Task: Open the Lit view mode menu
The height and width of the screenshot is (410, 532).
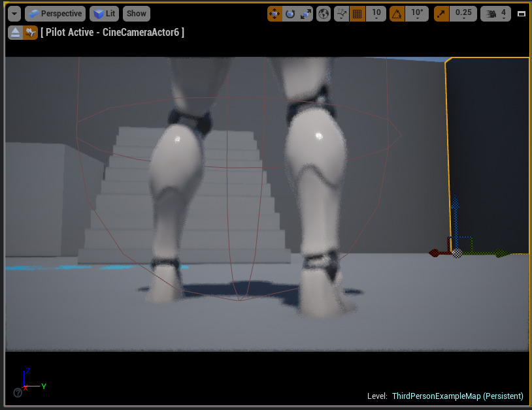Action: click(x=105, y=14)
